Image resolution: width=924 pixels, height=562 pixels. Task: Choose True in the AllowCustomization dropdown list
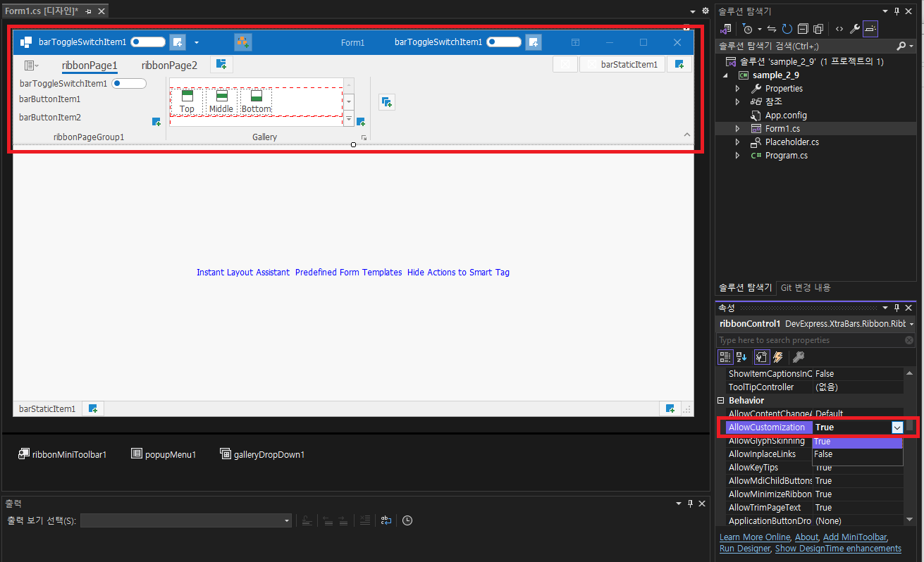click(857, 442)
